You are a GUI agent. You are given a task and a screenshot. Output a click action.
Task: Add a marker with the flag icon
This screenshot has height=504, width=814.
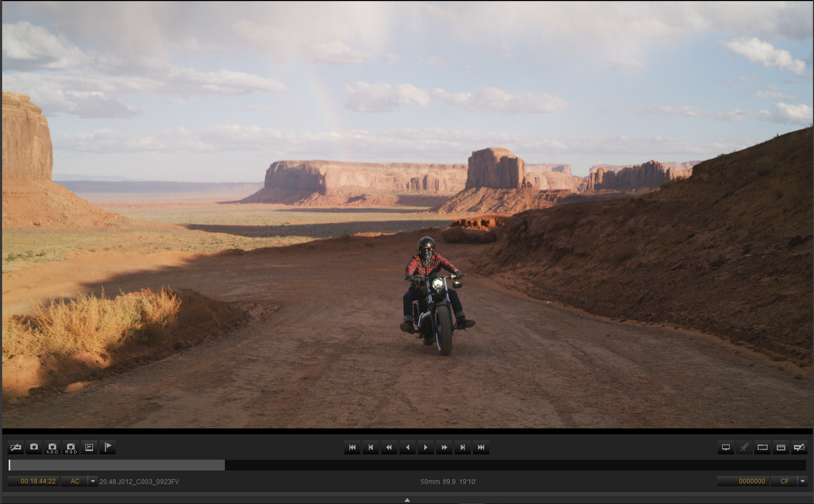(x=107, y=447)
